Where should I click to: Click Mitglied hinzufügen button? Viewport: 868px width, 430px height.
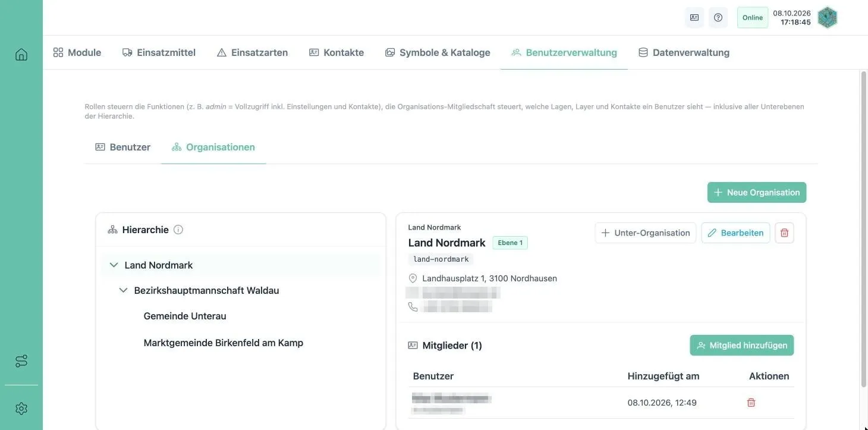[742, 345]
